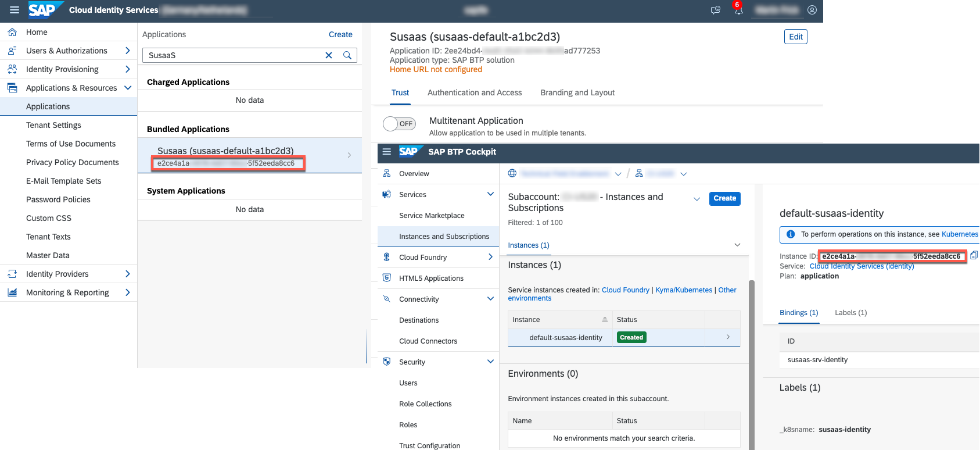Collapse the Instances (1) section chevron
980x450 pixels.
point(737,245)
